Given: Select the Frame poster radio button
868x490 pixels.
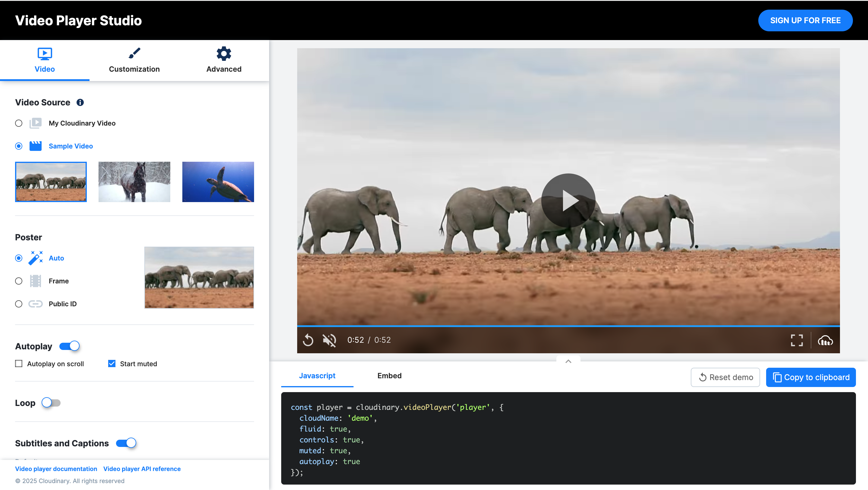Looking at the screenshot, I should pos(19,281).
